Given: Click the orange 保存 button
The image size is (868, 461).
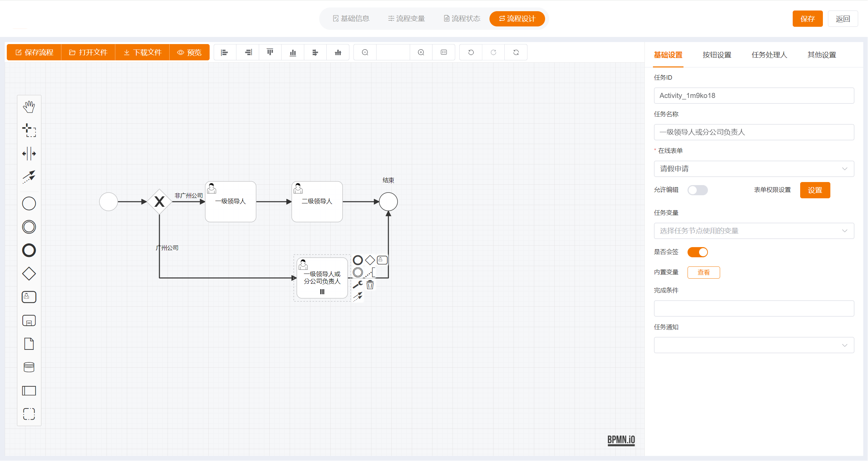Looking at the screenshot, I should (x=808, y=19).
